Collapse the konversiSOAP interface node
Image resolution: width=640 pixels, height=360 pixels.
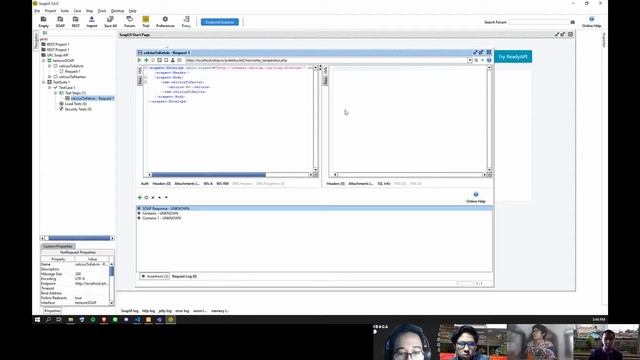click(44, 60)
